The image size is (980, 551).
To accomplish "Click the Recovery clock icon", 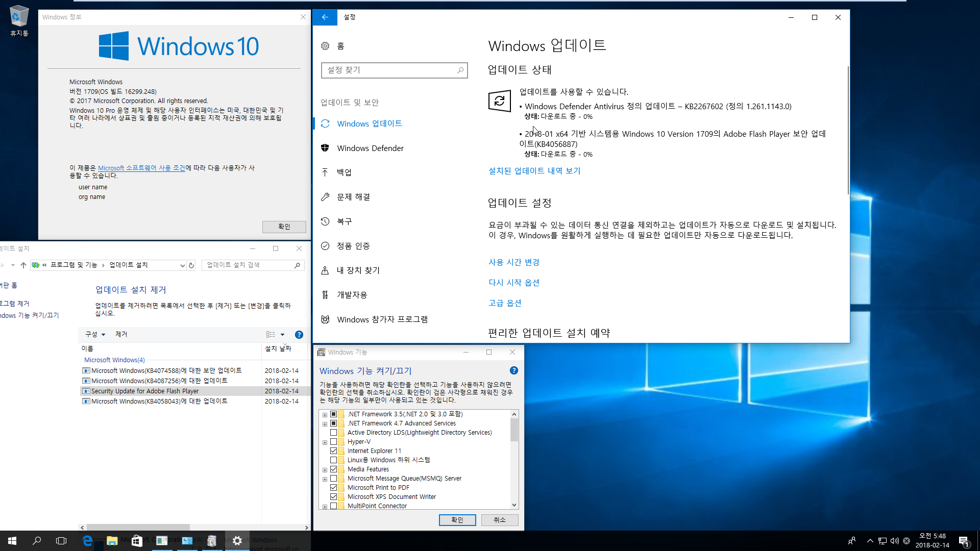I will 325,221.
